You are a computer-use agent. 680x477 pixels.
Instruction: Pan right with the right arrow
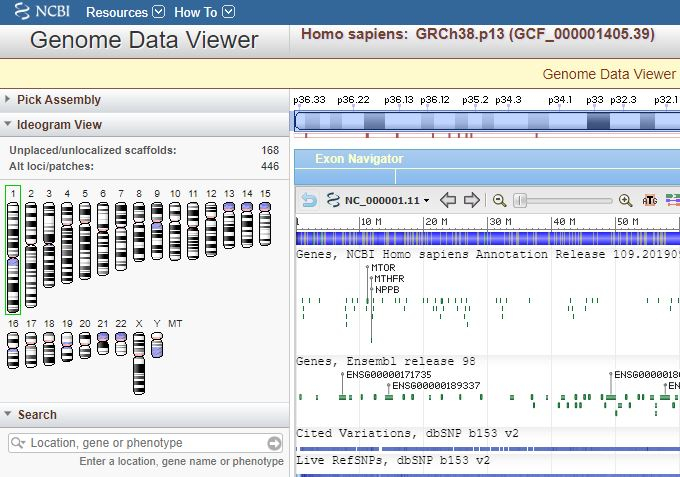coord(471,200)
